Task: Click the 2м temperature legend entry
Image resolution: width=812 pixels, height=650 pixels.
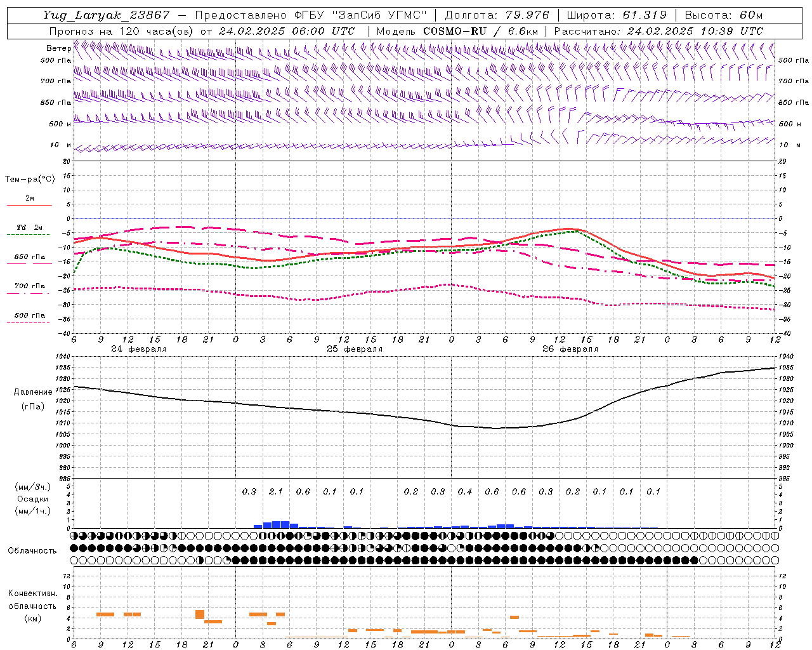Action: (30, 198)
